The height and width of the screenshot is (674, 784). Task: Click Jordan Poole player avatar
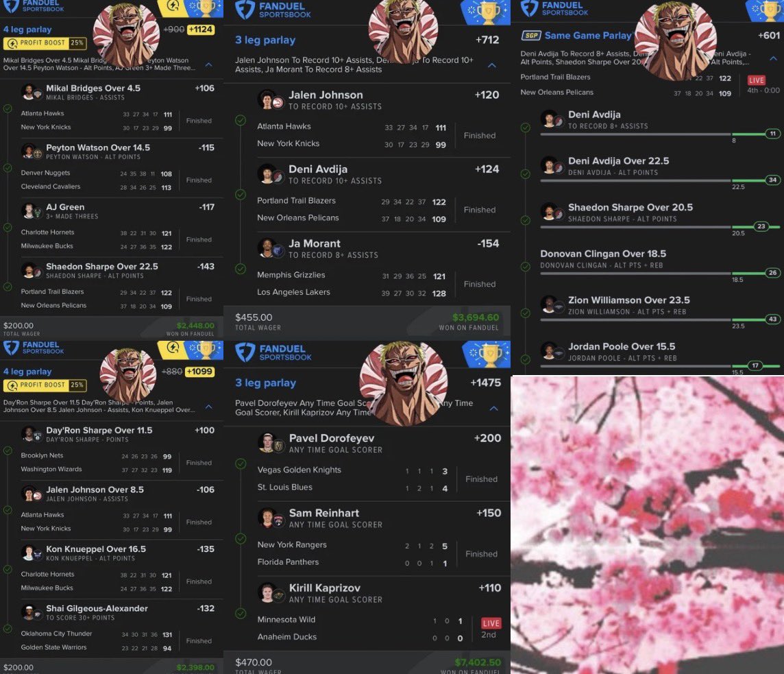(x=552, y=351)
